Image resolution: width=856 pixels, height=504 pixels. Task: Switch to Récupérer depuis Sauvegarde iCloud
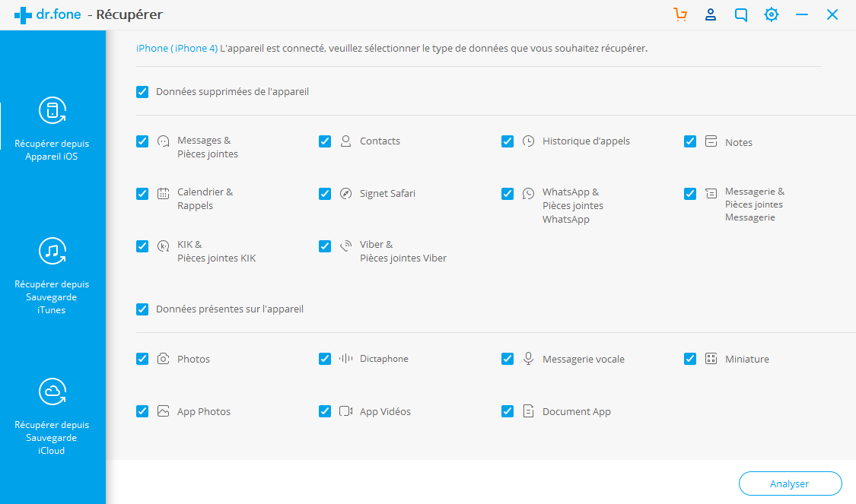pyautogui.click(x=52, y=417)
